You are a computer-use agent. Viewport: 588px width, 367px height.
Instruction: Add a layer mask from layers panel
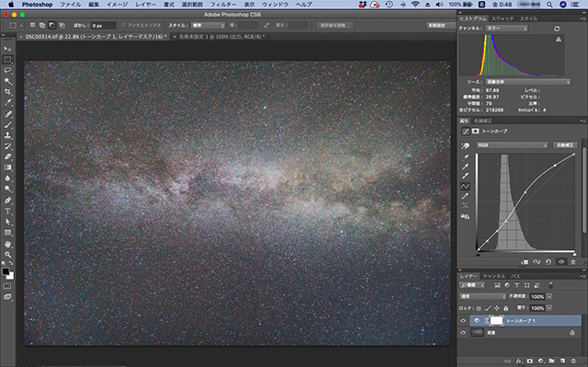pos(530,361)
